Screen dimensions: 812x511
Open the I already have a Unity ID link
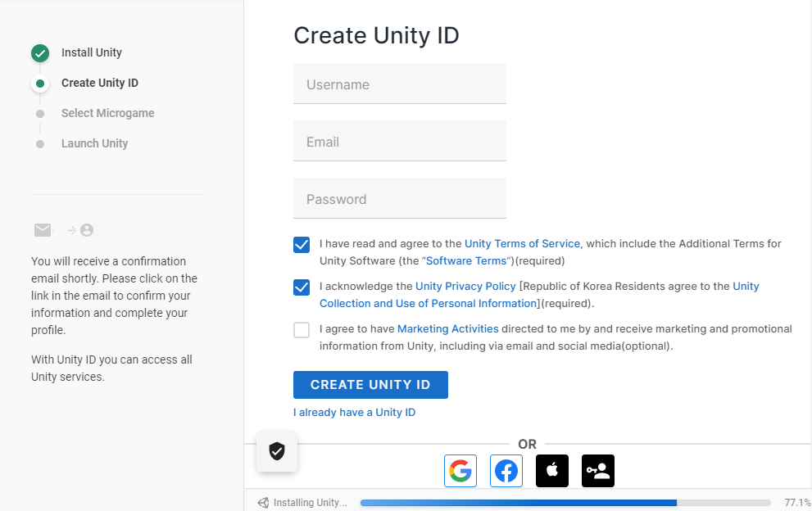pos(354,412)
